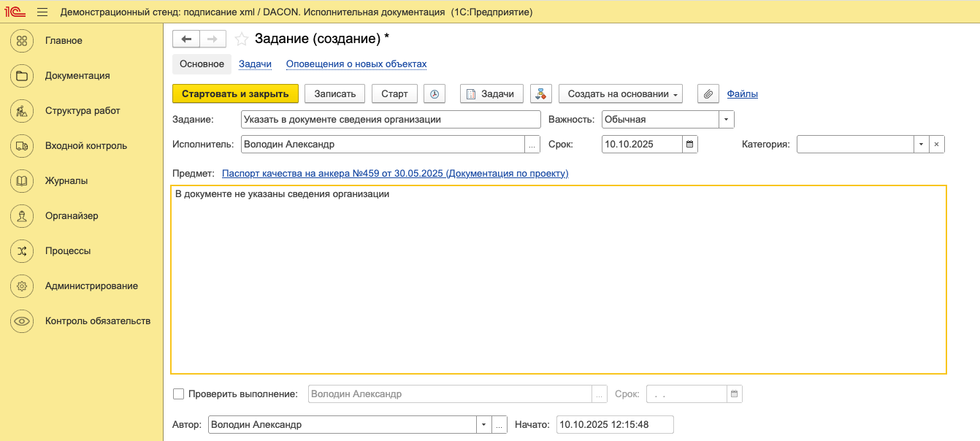Click the clock icon button in toolbar
Image resolution: width=980 pixels, height=441 pixels.
point(435,93)
